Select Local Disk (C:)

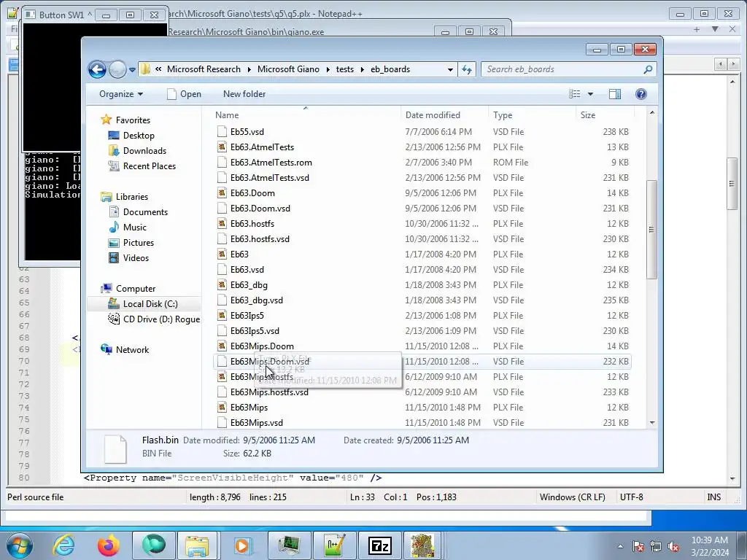point(150,304)
